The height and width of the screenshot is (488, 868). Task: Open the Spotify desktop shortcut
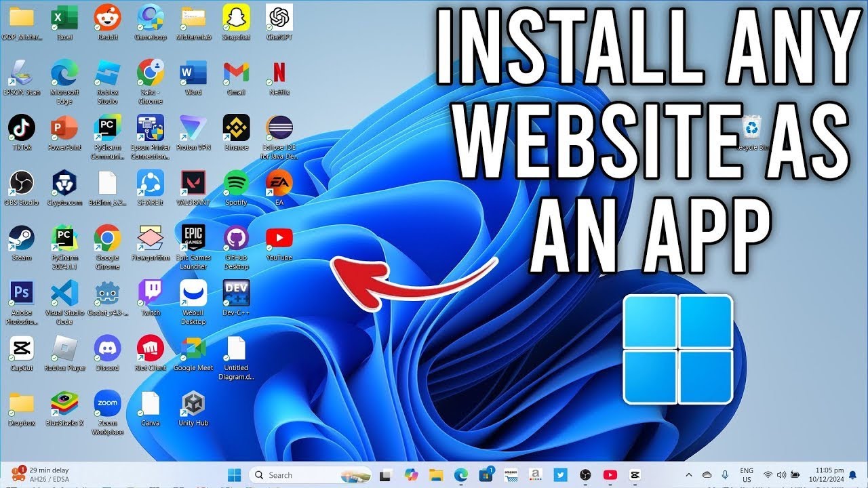coord(236,187)
